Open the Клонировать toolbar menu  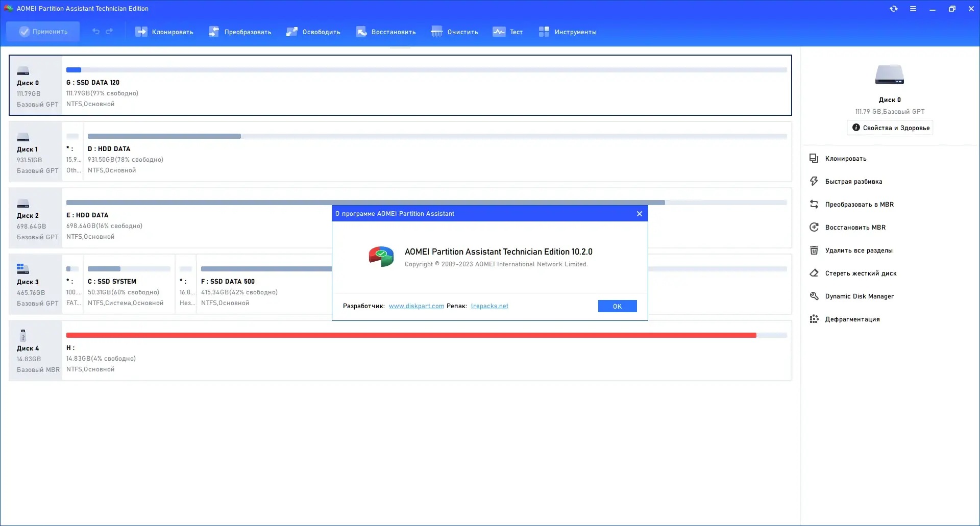164,32
